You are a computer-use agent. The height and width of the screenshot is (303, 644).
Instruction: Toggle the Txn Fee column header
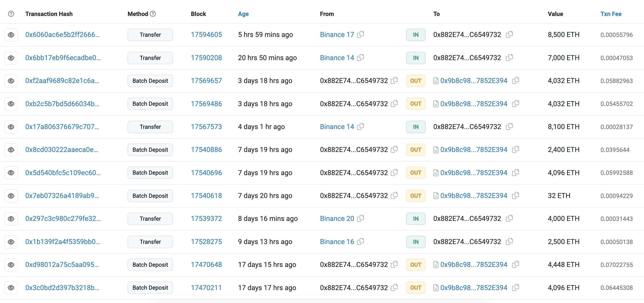[611, 14]
